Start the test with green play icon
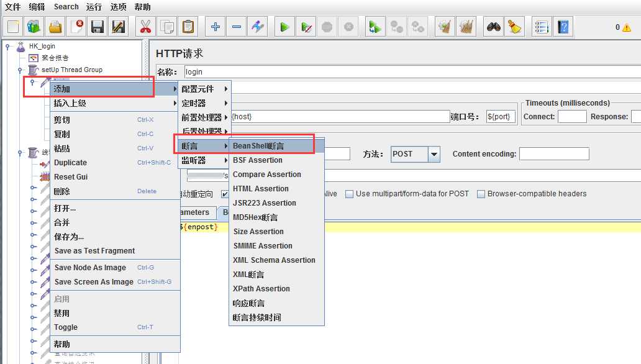This screenshot has width=641, height=364. point(284,27)
